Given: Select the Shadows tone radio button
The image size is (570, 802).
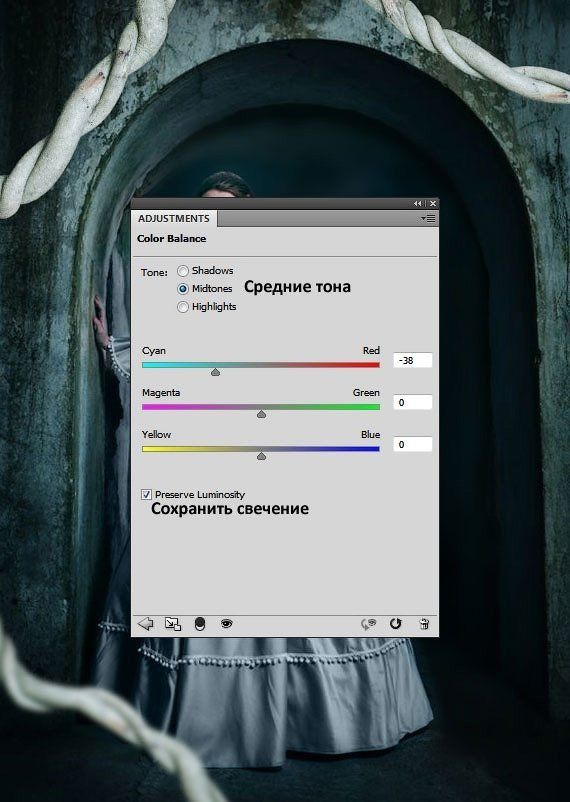Looking at the screenshot, I should click(183, 271).
